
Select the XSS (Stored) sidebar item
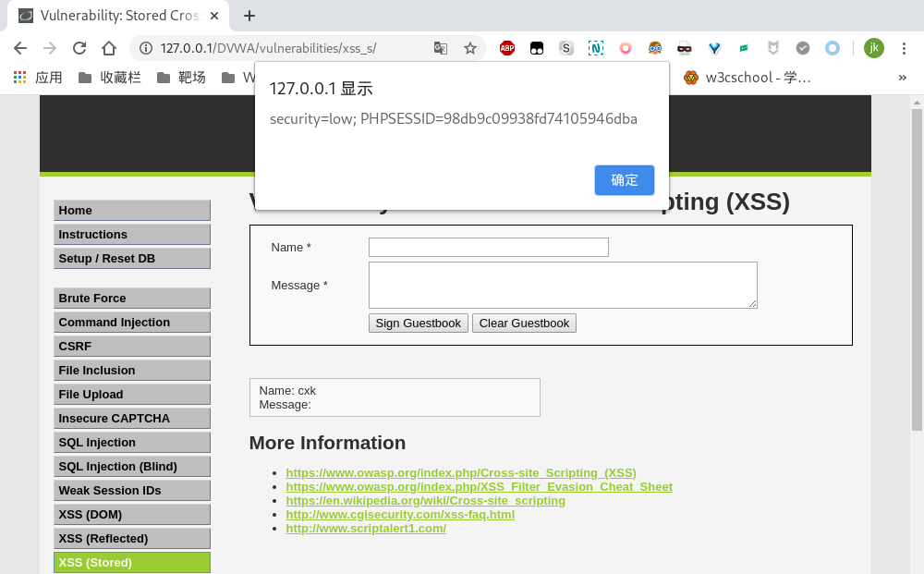click(x=132, y=562)
